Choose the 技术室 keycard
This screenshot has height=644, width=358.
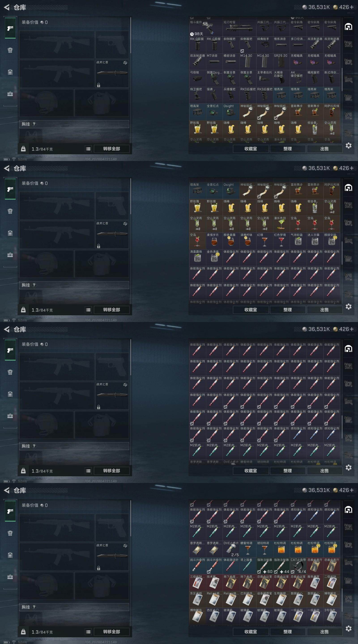214,583
